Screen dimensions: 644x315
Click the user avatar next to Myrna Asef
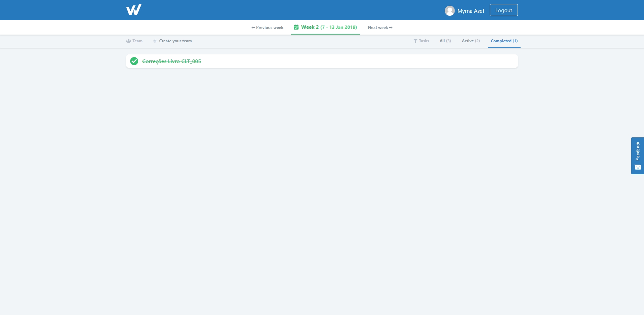(449, 11)
